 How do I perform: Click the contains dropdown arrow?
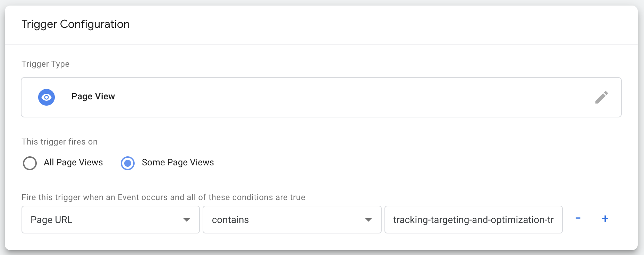click(368, 220)
